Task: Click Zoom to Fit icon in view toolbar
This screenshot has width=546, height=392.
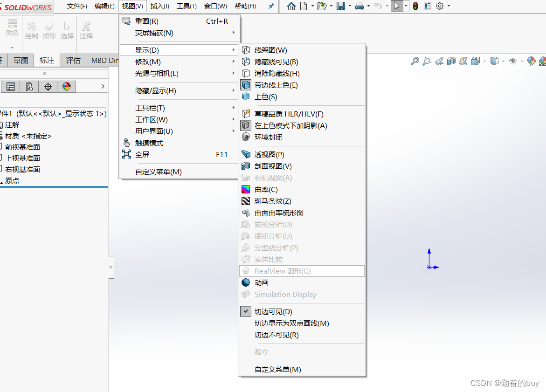Action: coord(415,61)
